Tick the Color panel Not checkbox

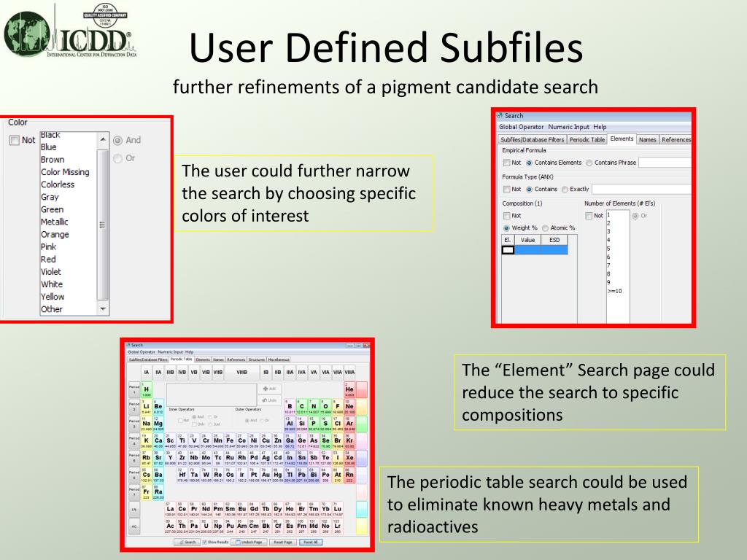[x=15, y=140]
